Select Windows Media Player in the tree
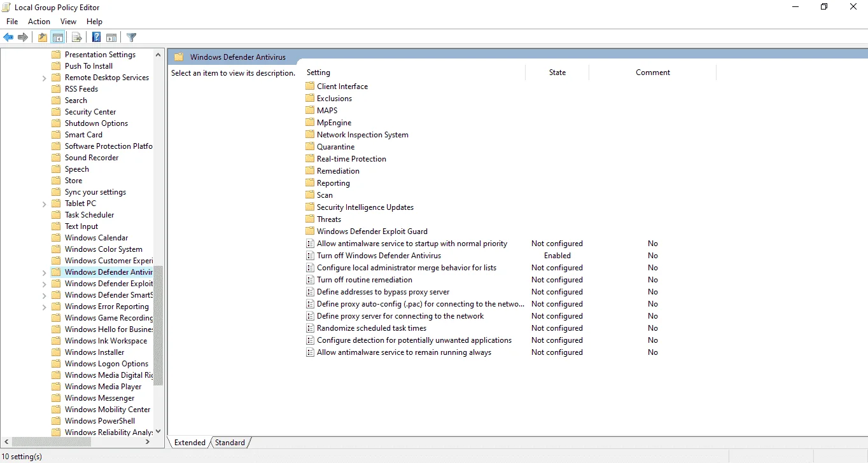 point(103,387)
